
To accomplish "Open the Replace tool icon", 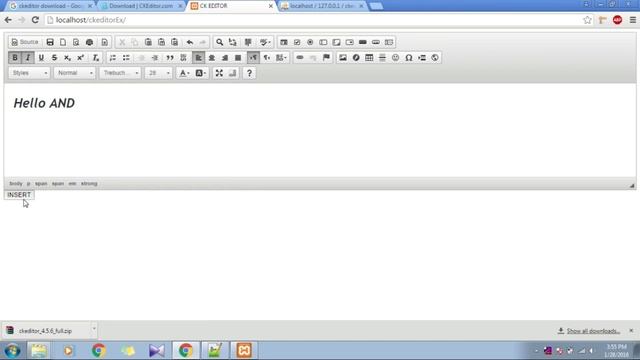I will point(233,42).
